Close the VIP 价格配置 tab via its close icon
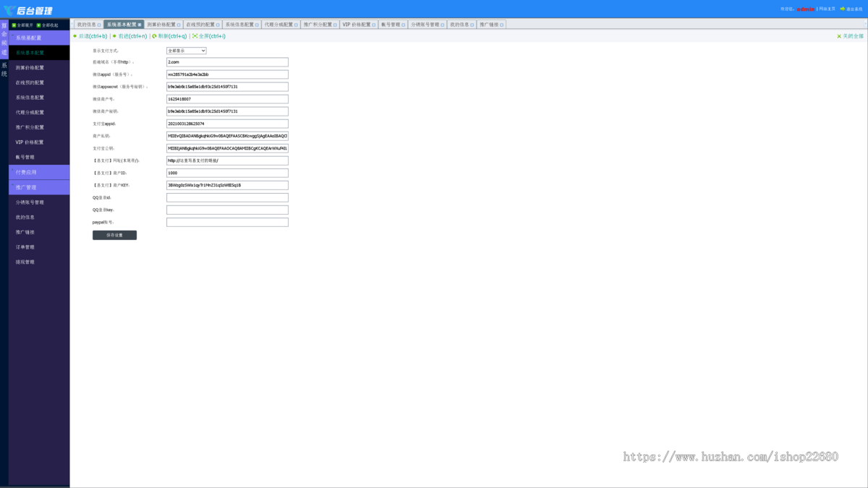This screenshot has width=868, height=488. 374,25
